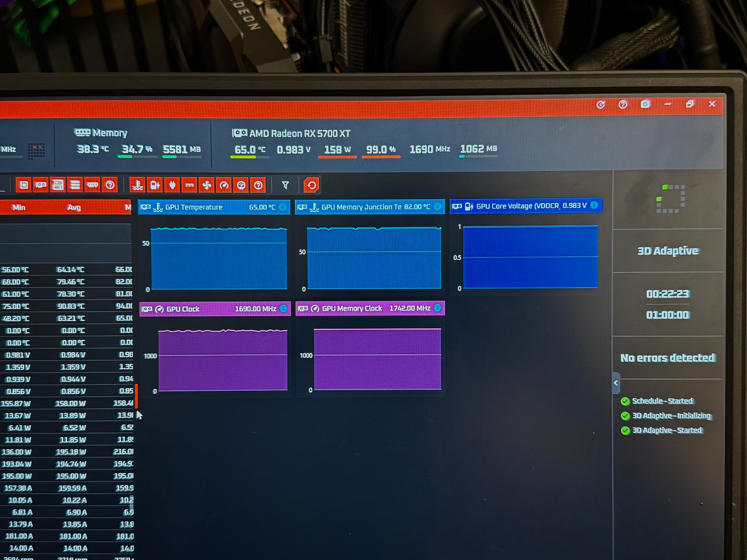Click the GPU card icon beside AMD Radeon RX 5700 XT
This screenshot has width=747, height=560.
tap(240, 133)
